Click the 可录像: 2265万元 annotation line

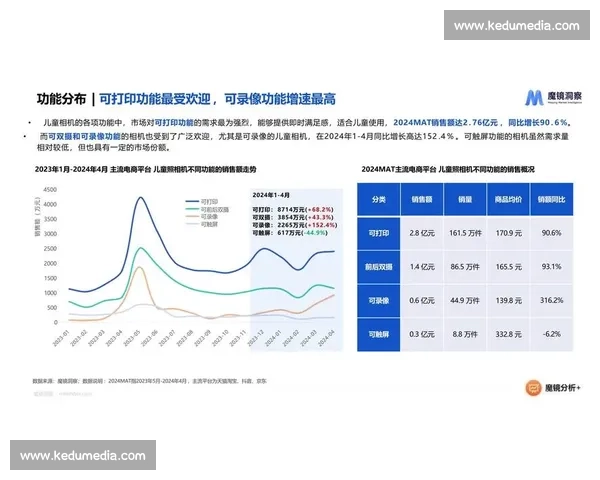pyautogui.click(x=295, y=225)
